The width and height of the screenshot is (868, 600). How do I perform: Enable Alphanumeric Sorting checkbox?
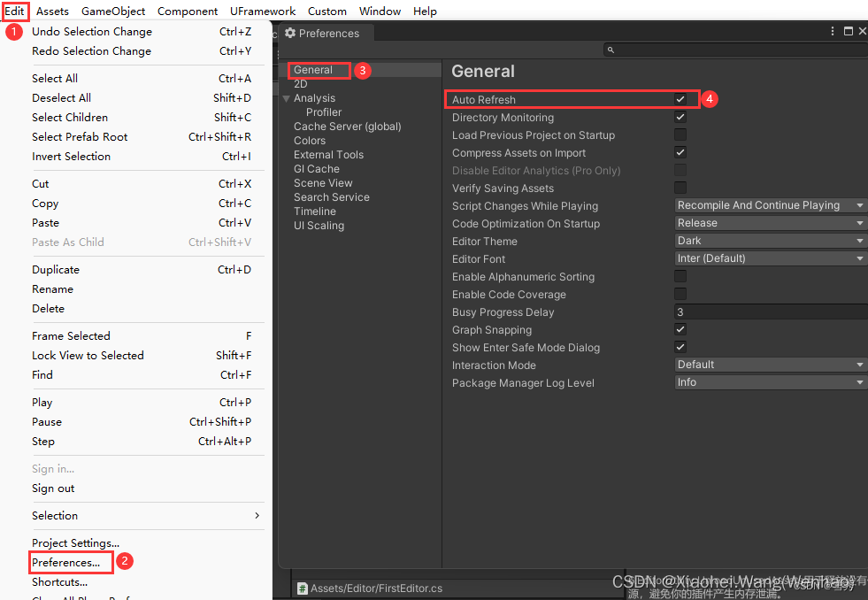click(680, 276)
